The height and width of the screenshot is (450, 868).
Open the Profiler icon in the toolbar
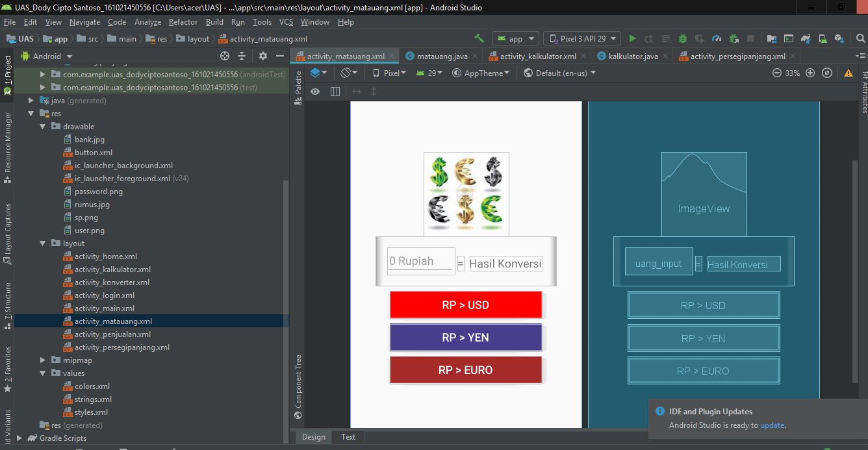[717, 38]
